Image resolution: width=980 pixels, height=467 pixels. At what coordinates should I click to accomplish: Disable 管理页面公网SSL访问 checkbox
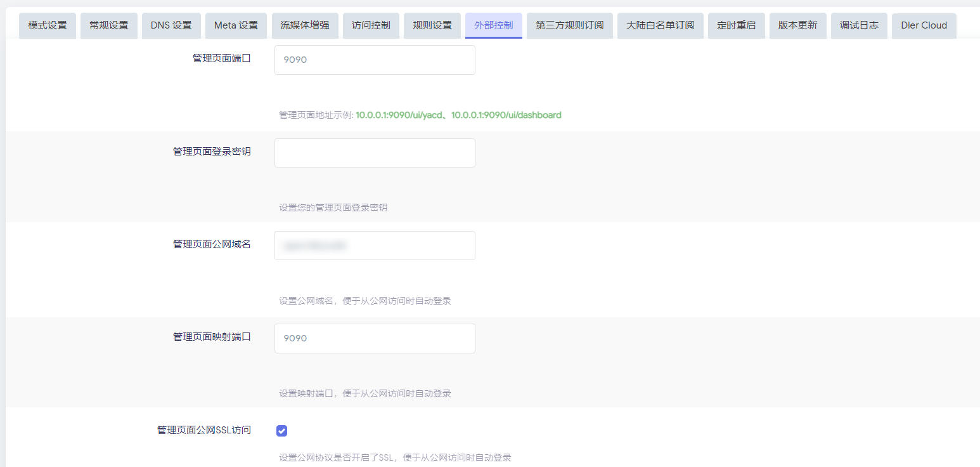281,430
